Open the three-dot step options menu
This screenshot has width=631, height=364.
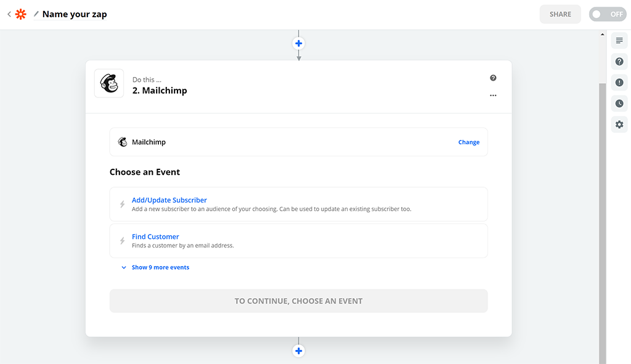pyautogui.click(x=493, y=95)
